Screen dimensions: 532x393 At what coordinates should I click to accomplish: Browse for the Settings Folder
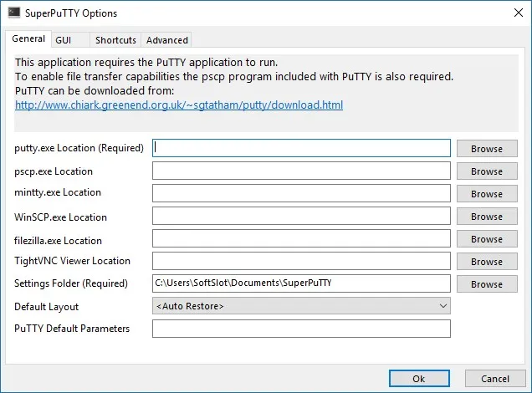point(487,284)
